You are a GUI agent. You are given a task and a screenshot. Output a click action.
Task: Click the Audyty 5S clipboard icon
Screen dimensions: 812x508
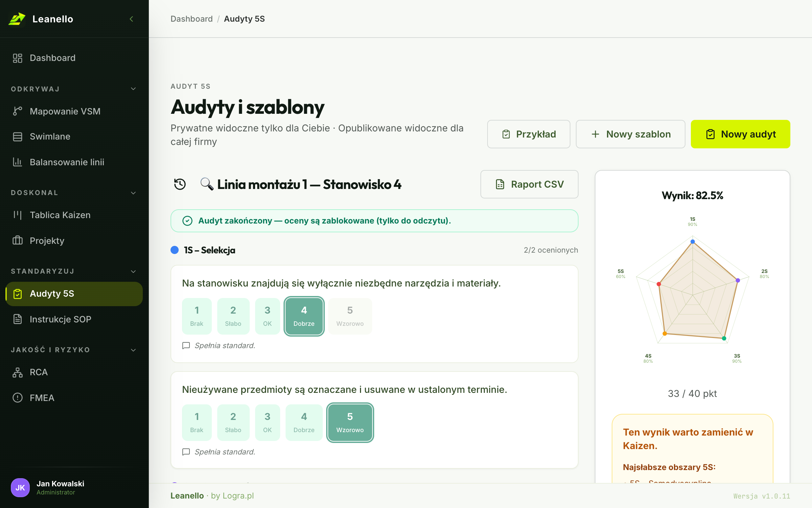[18, 294]
